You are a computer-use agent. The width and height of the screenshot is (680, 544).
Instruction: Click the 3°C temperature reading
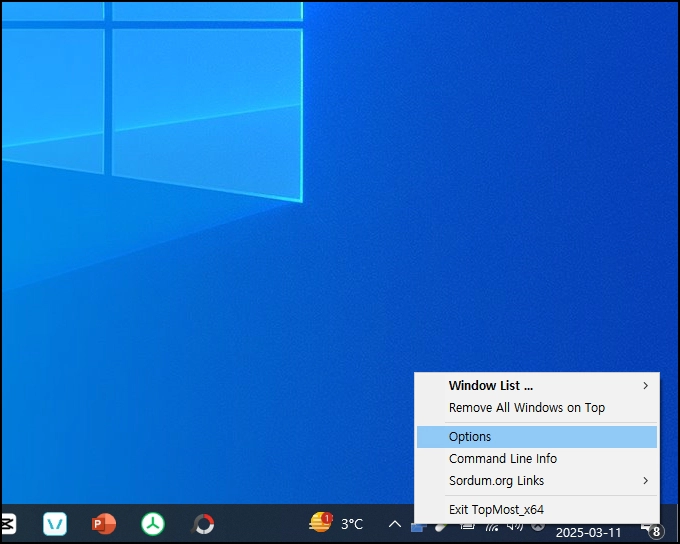352,524
